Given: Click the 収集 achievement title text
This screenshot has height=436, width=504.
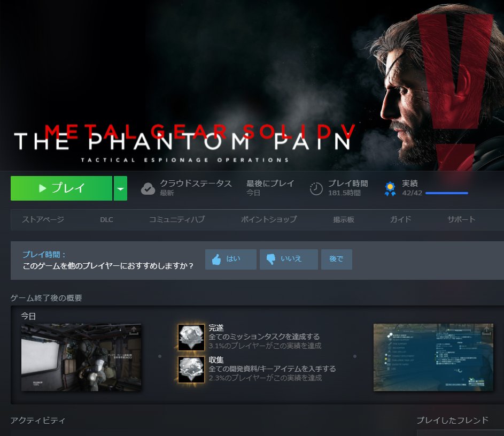Looking at the screenshot, I should pos(216,359).
